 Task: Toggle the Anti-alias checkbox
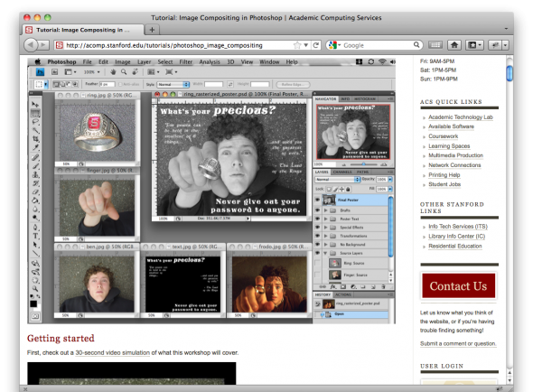point(120,84)
